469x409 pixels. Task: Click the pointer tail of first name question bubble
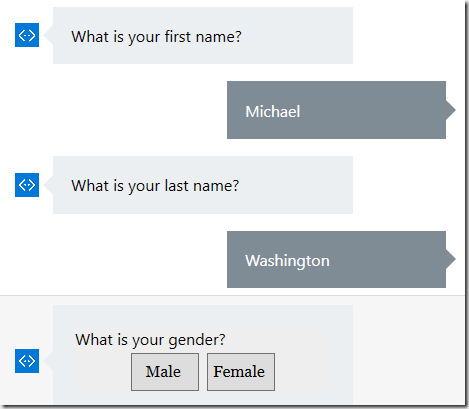48,35
